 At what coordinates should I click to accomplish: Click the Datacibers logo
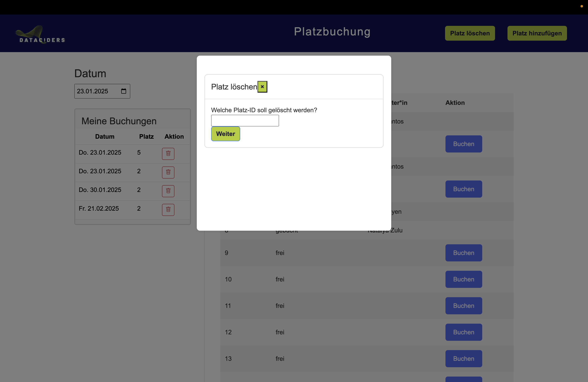40,34
